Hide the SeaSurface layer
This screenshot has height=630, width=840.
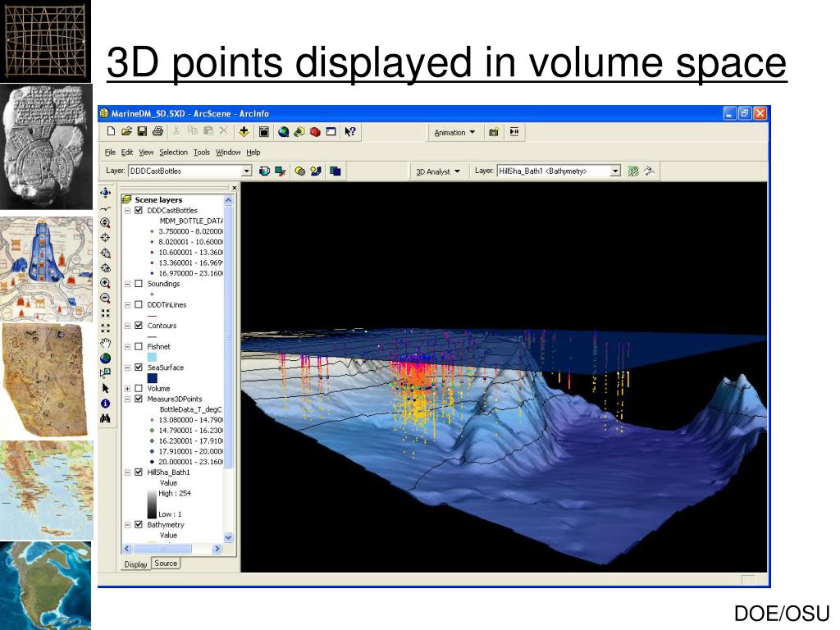(139, 367)
